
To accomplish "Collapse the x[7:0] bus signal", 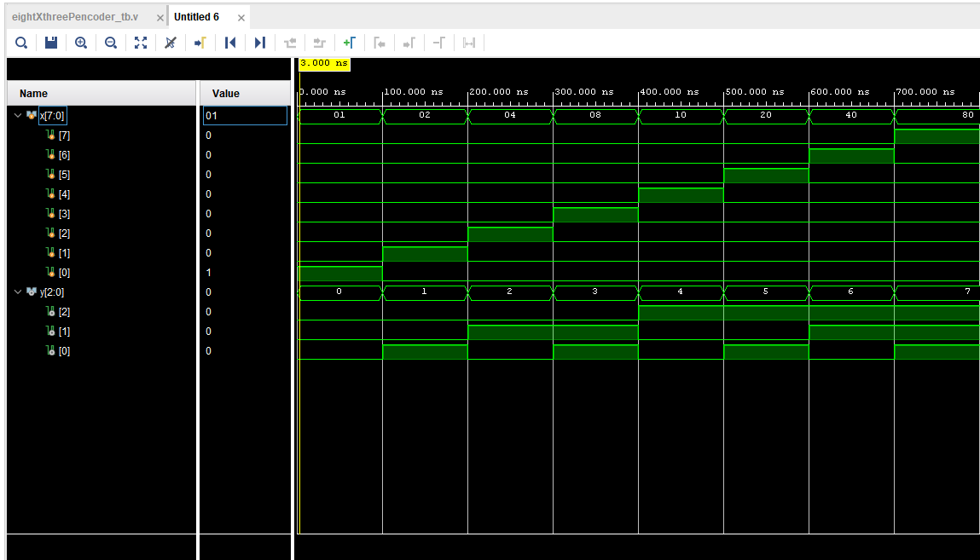I will [x=18, y=115].
